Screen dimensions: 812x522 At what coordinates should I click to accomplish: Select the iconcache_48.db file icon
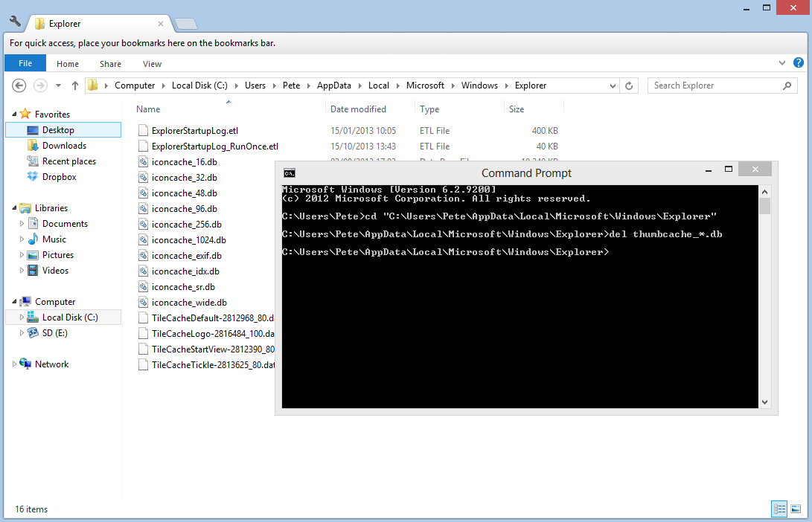point(144,193)
